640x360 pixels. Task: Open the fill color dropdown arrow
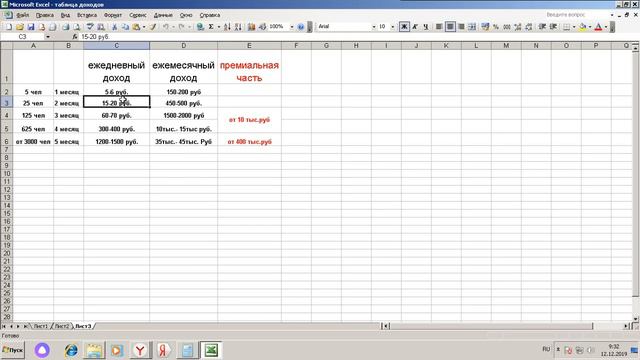tap(590, 27)
